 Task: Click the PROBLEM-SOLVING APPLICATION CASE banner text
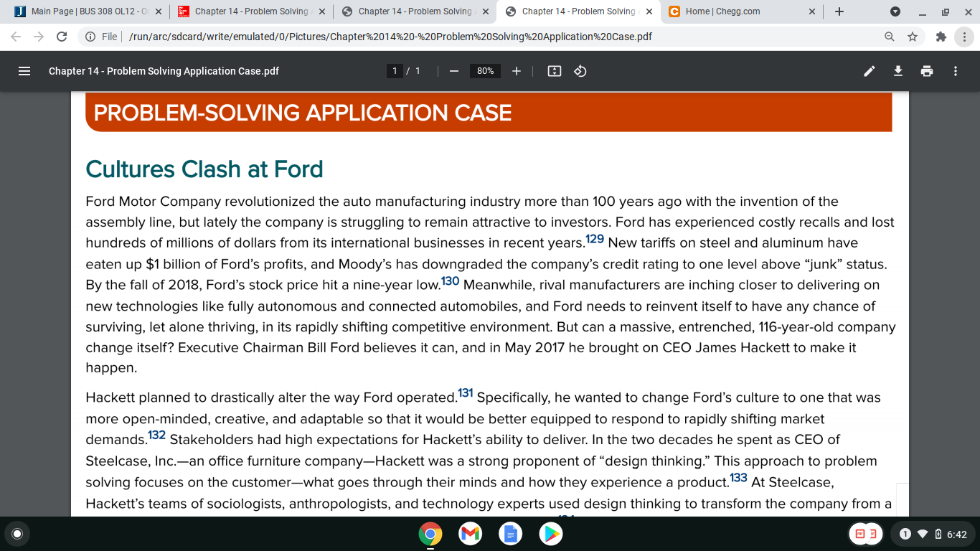tap(303, 113)
